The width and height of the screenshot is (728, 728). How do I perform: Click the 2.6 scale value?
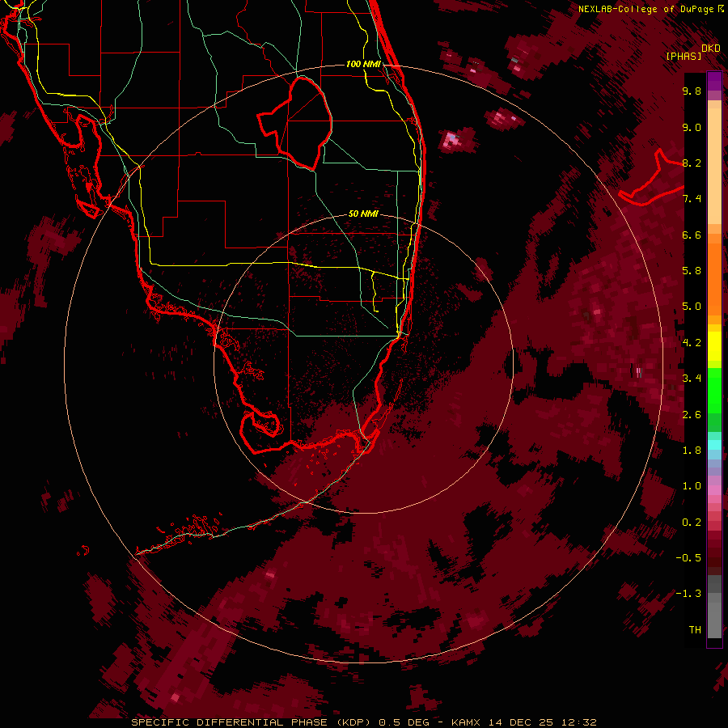click(692, 414)
